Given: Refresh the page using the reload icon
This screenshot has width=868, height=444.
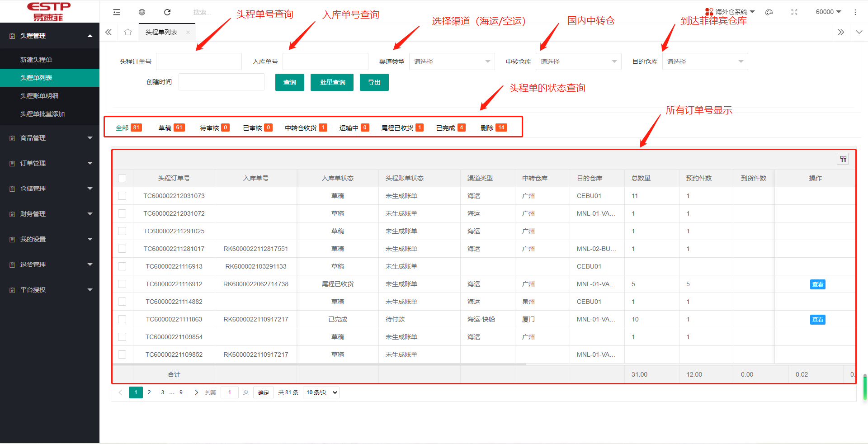Looking at the screenshot, I should [167, 12].
